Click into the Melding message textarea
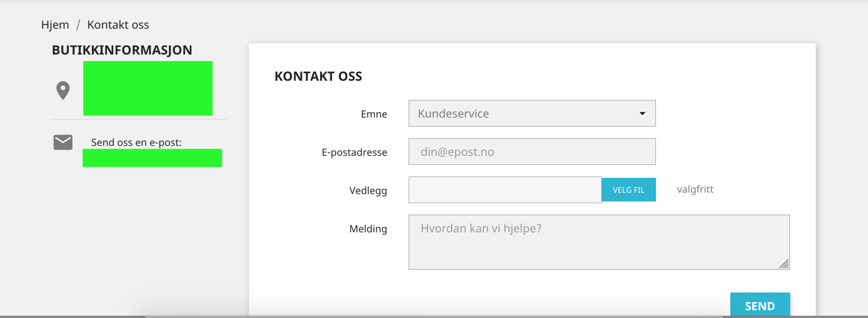 tap(599, 242)
